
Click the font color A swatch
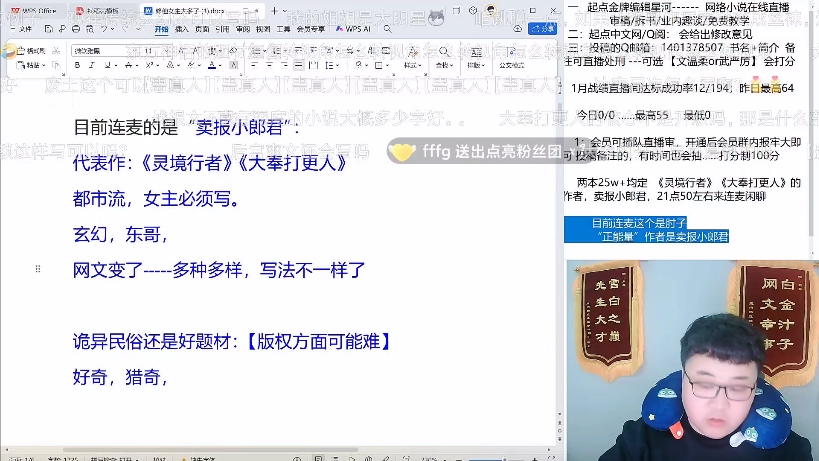pos(212,65)
